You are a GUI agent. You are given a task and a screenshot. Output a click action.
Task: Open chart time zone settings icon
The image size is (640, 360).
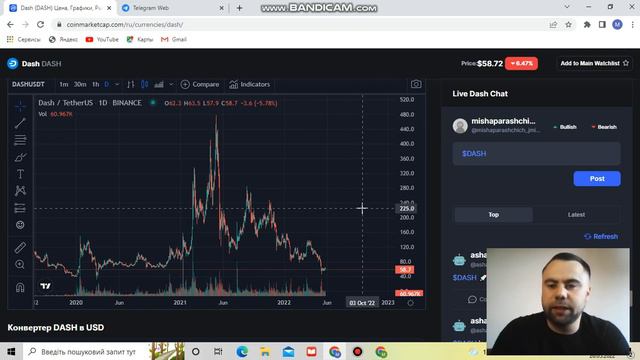pos(411,303)
